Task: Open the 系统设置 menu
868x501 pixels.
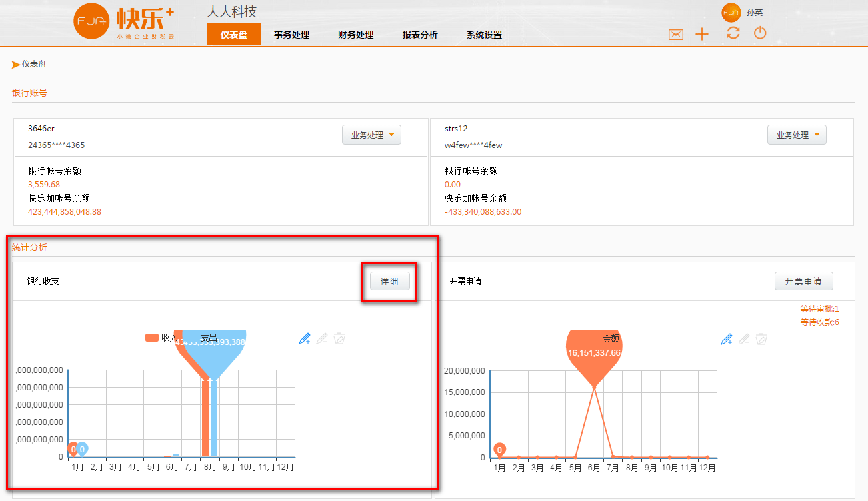Action: [484, 35]
